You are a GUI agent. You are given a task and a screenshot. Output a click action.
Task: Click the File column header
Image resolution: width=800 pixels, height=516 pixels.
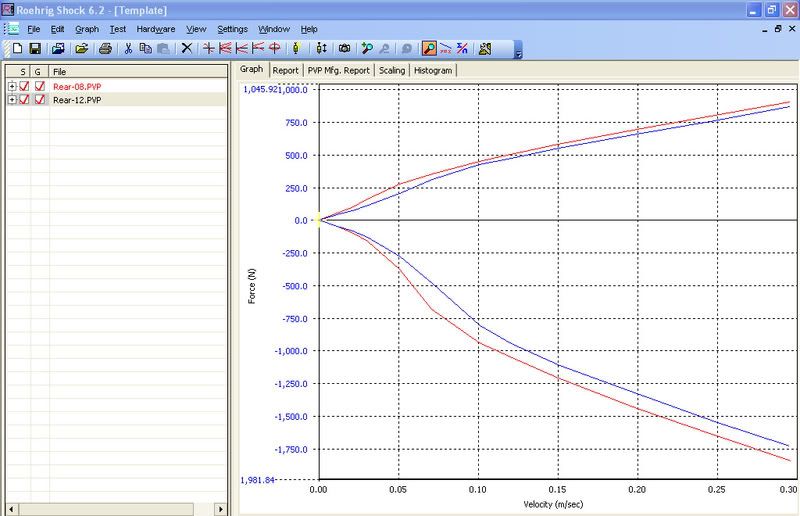(x=138, y=71)
